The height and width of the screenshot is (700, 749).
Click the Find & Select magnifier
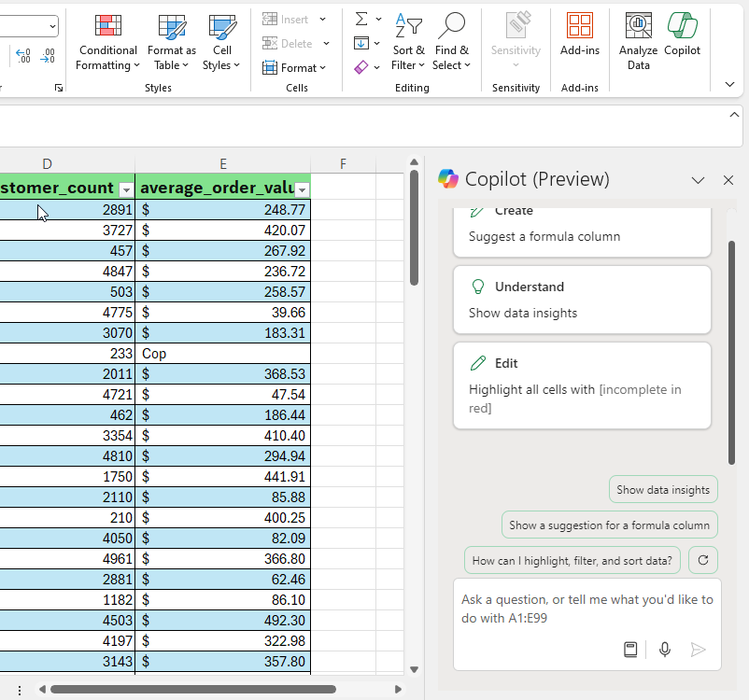tap(452, 26)
